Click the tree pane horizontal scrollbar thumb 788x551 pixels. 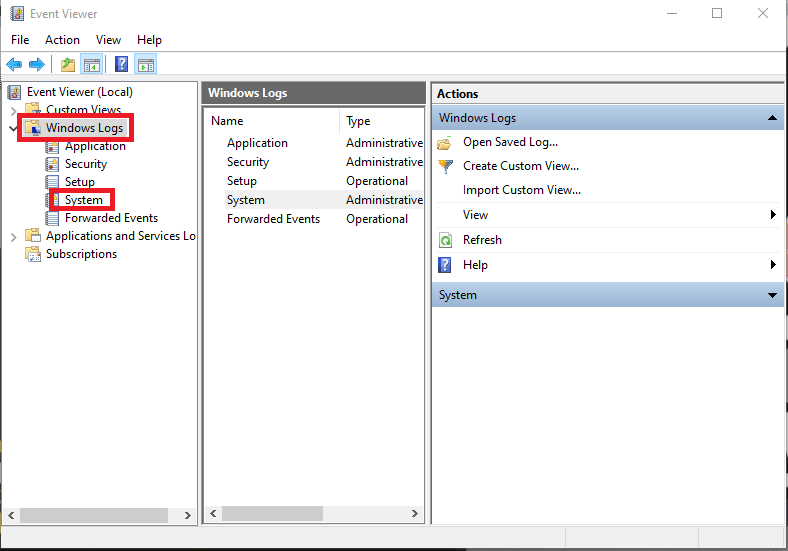click(x=93, y=515)
